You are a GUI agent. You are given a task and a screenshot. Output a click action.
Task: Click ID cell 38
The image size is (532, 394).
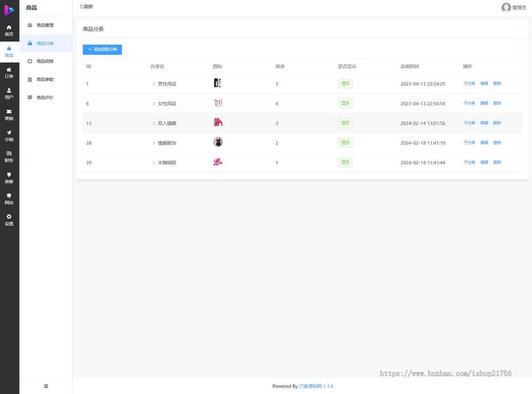coord(89,143)
